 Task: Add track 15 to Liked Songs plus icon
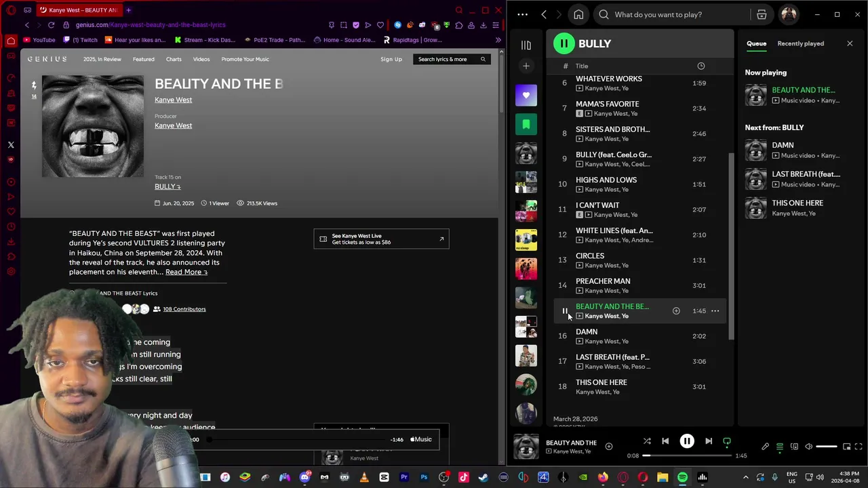tap(676, 311)
